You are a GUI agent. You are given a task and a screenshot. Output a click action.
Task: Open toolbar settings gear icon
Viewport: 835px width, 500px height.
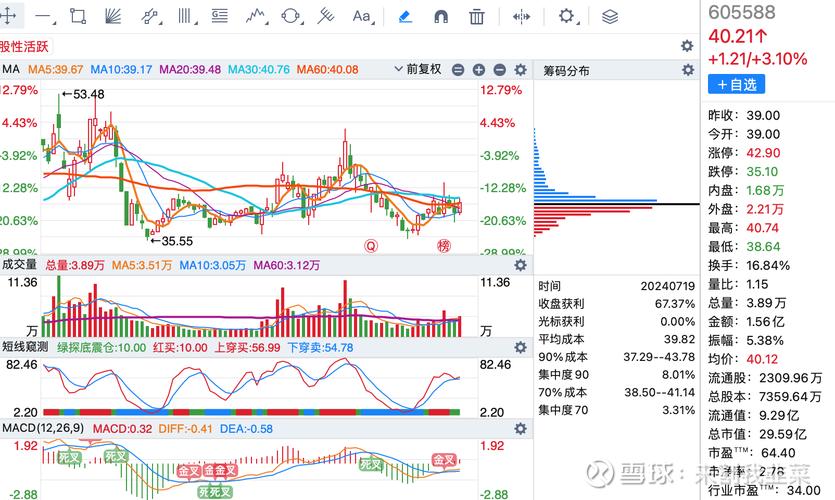coord(566,16)
